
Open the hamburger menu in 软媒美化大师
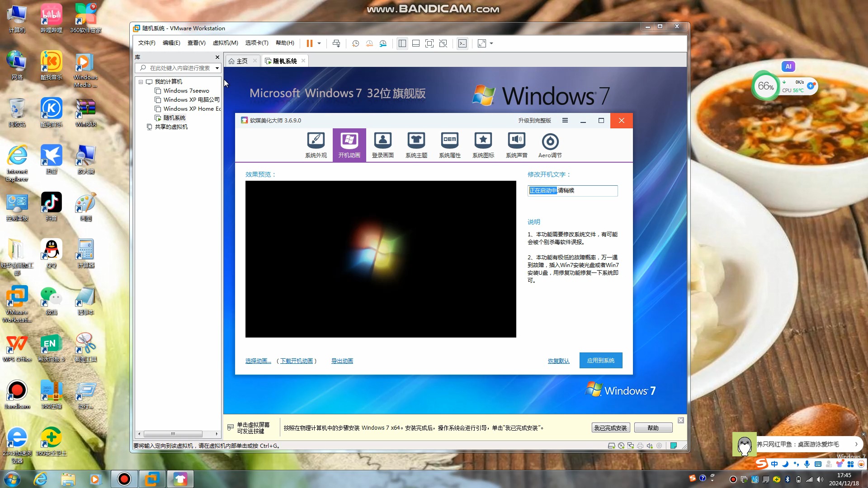565,120
